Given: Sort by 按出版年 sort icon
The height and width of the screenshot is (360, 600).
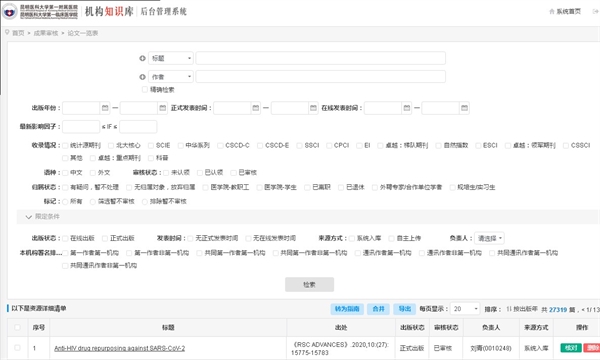Looking at the screenshot, I should pos(509,309).
